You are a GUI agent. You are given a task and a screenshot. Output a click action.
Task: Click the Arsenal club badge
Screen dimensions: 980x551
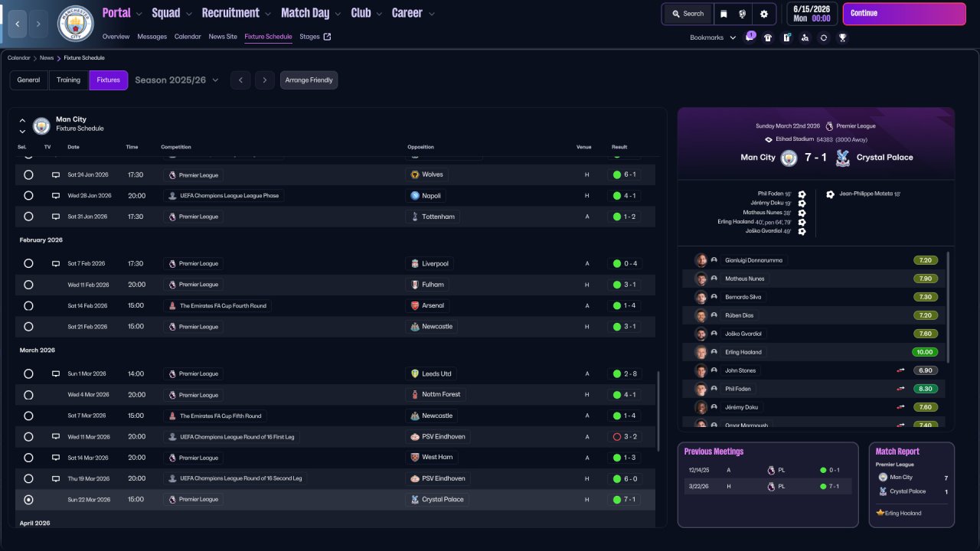coord(416,305)
